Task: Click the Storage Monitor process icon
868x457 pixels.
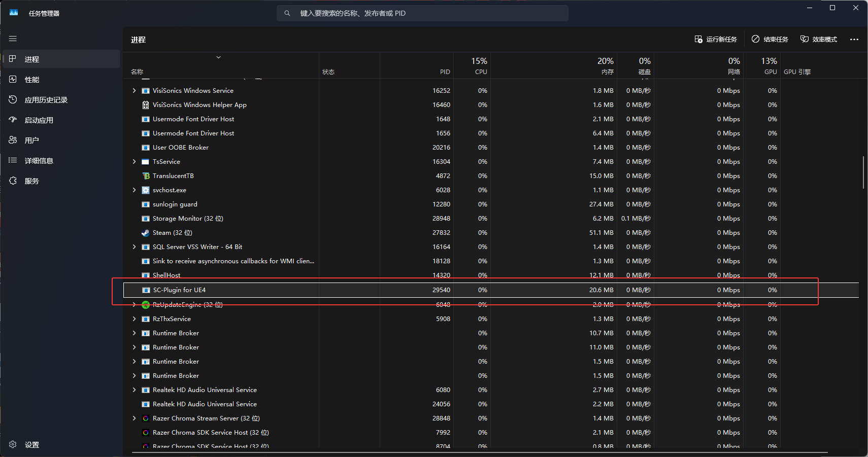Action: point(146,219)
